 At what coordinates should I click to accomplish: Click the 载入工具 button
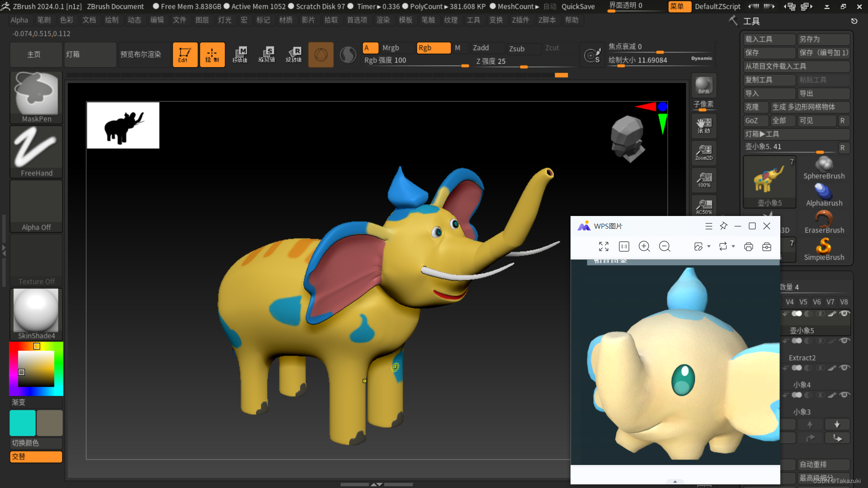pyautogui.click(x=769, y=39)
